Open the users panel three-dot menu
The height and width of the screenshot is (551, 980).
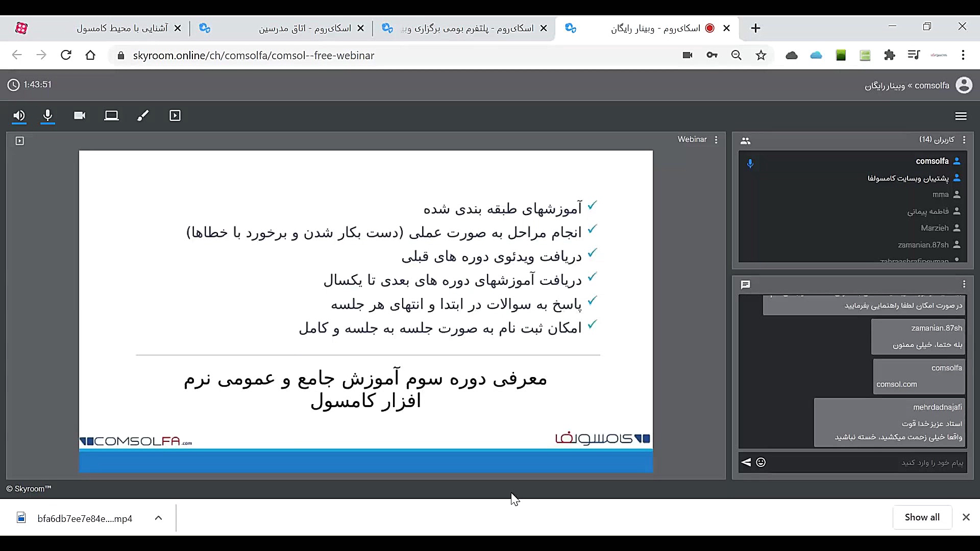pyautogui.click(x=964, y=140)
